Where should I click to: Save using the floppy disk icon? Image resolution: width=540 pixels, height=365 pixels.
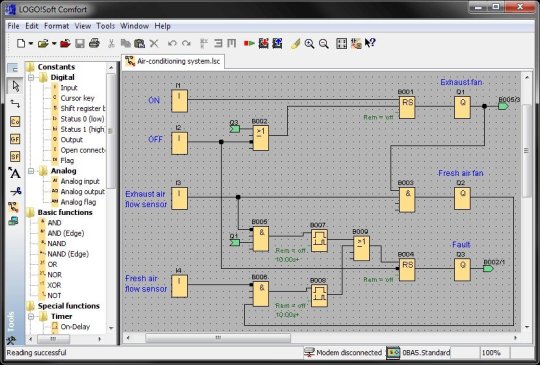(x=80, y=43)
